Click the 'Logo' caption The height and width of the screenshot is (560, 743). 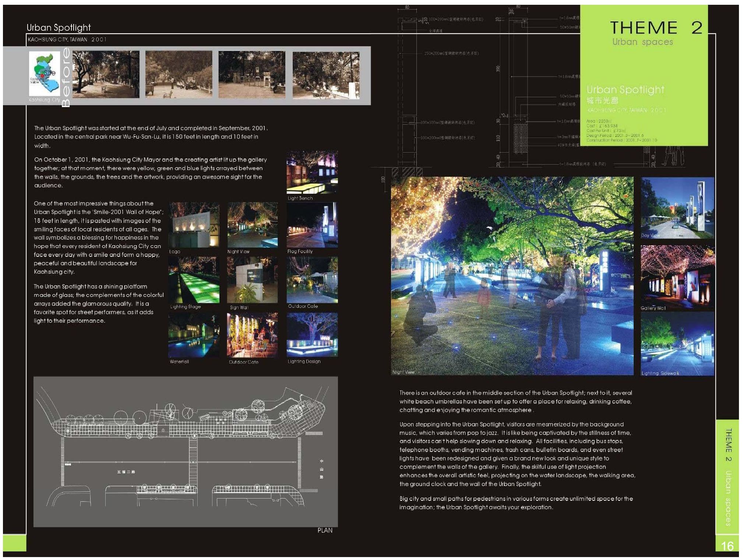[x=175, y=251]
